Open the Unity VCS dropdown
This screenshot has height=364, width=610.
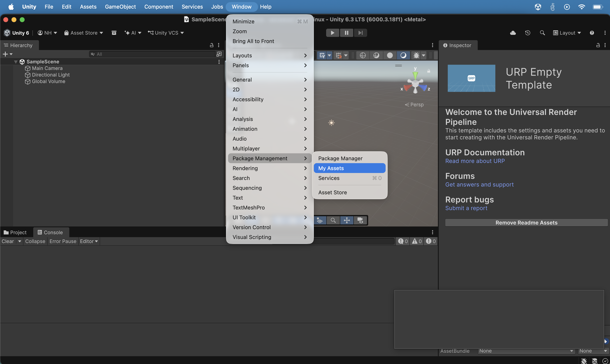click(166, 33)
